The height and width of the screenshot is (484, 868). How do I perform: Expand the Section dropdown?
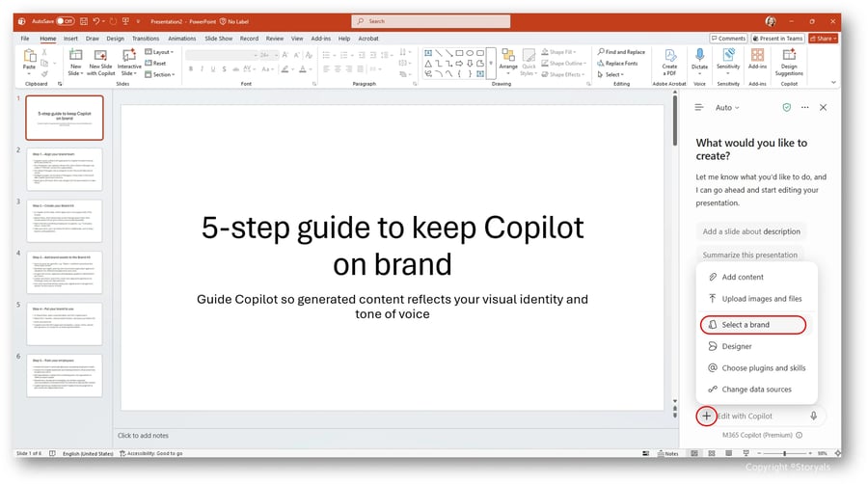160,74
